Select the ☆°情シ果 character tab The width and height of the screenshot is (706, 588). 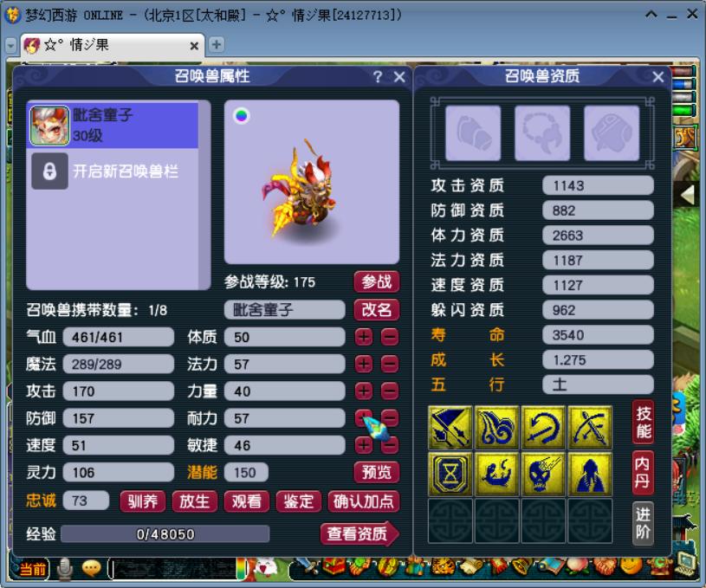click(x=113, y=45)
